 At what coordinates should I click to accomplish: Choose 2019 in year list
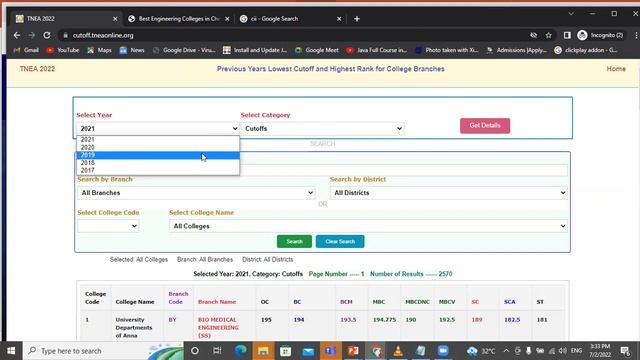pyautogui.click(x=158, y=155)
